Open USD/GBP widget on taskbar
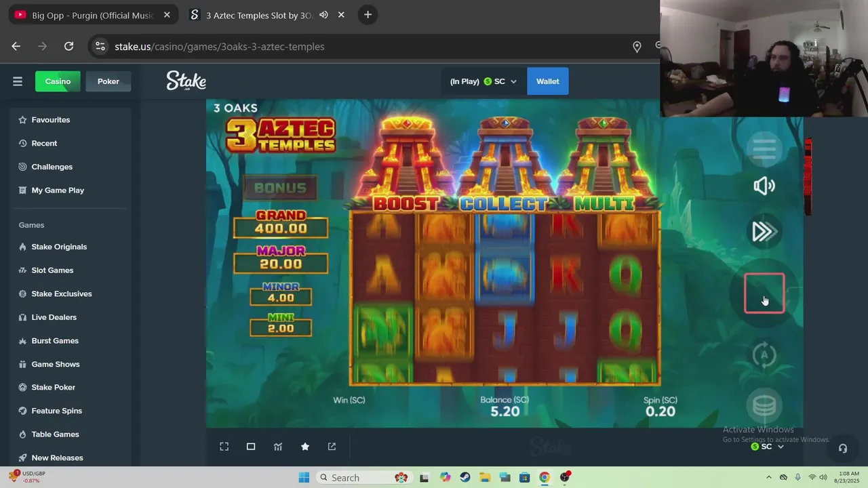 (x=27, y=477)
